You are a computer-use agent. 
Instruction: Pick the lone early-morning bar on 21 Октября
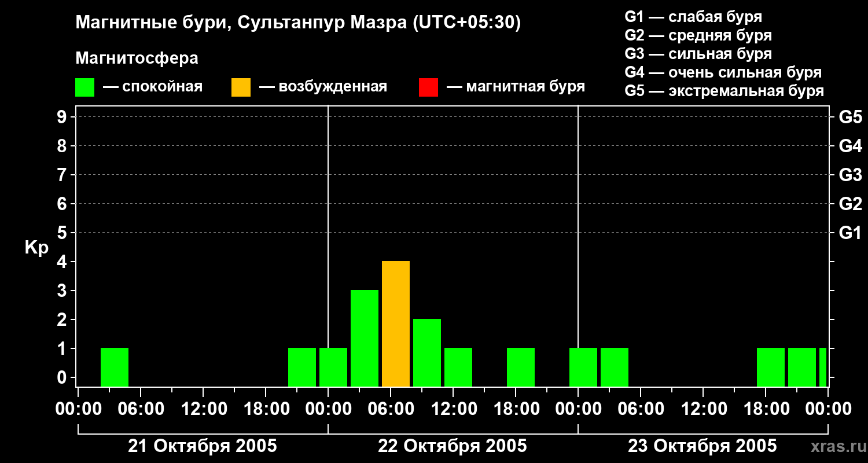coord(115,367)
